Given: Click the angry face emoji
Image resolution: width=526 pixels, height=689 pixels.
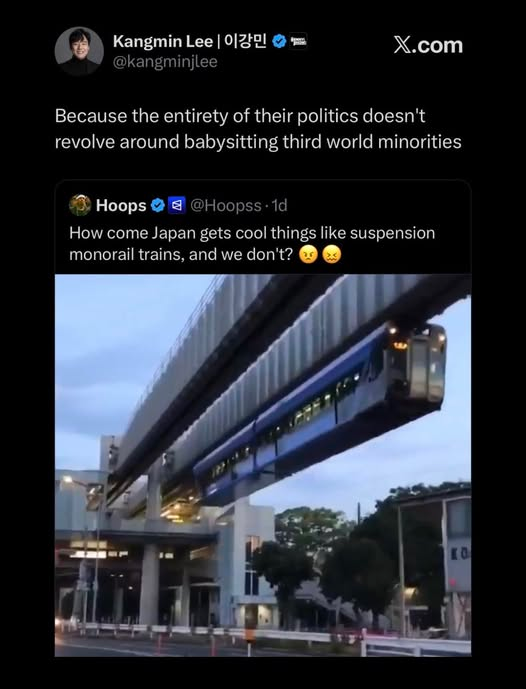Looking at the screenshot, I should (308, 254).
